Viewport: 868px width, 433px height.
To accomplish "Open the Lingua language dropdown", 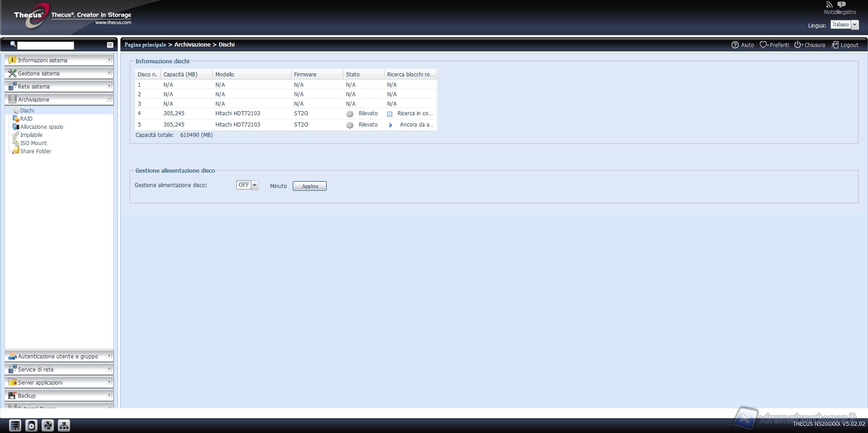I will [x=845, y=25].
